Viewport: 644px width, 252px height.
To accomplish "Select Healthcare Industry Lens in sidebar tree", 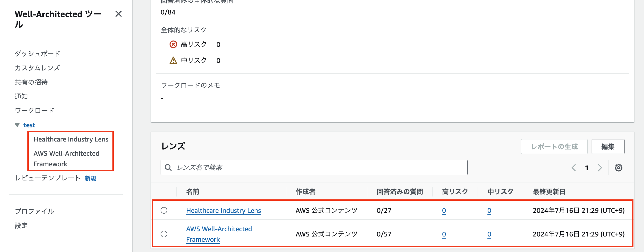I will (x=71, y=139).
